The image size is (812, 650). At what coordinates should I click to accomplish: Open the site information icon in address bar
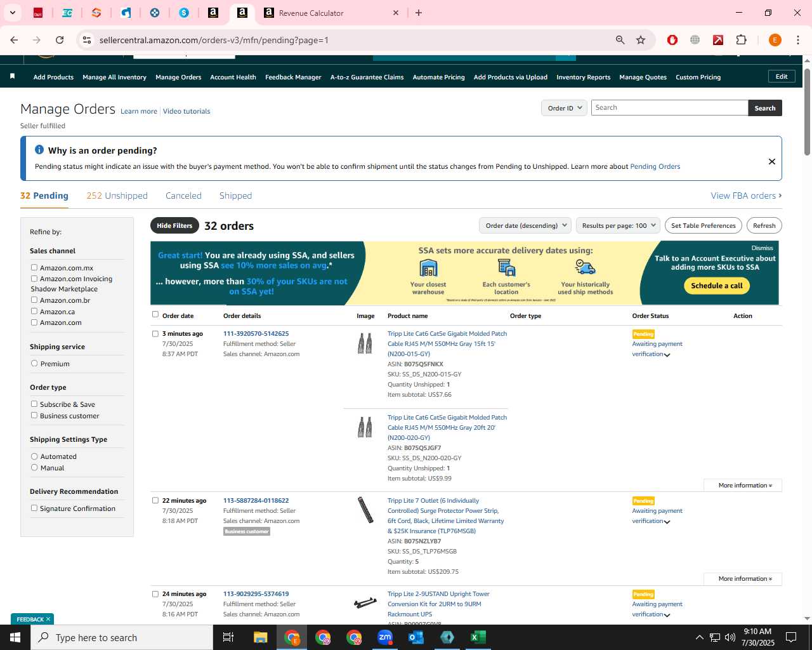(87, 40)
